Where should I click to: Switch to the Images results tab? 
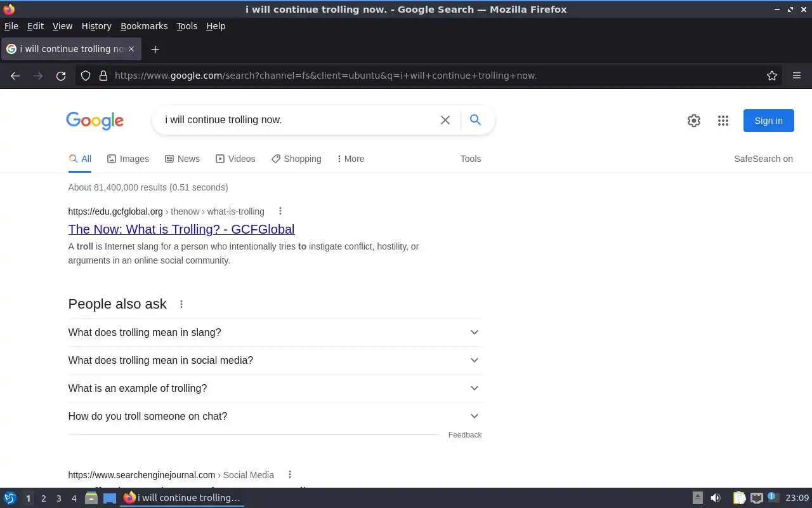click(128, 159)
